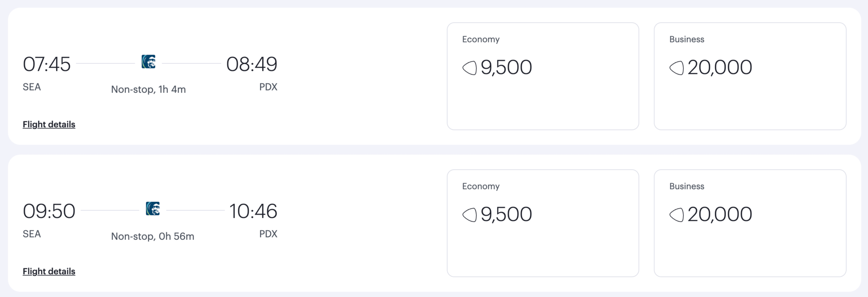The width and height of the screenshot is (868, 297).
Task: Click the airline logo on the 07:45 flight
Action: 149,62
